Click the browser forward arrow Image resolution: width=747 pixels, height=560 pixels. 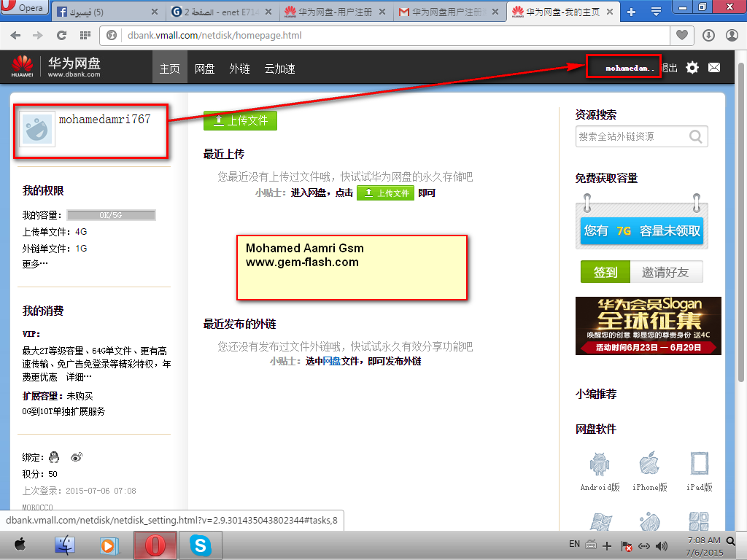coord(38,35)
